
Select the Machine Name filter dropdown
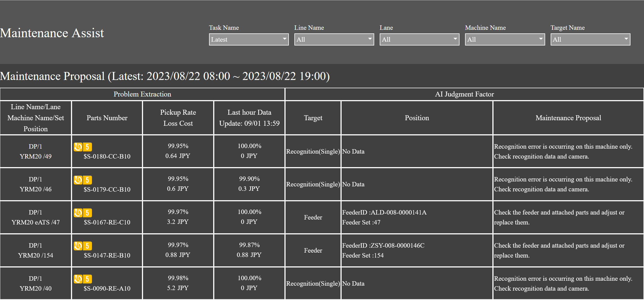coord(504,39)
